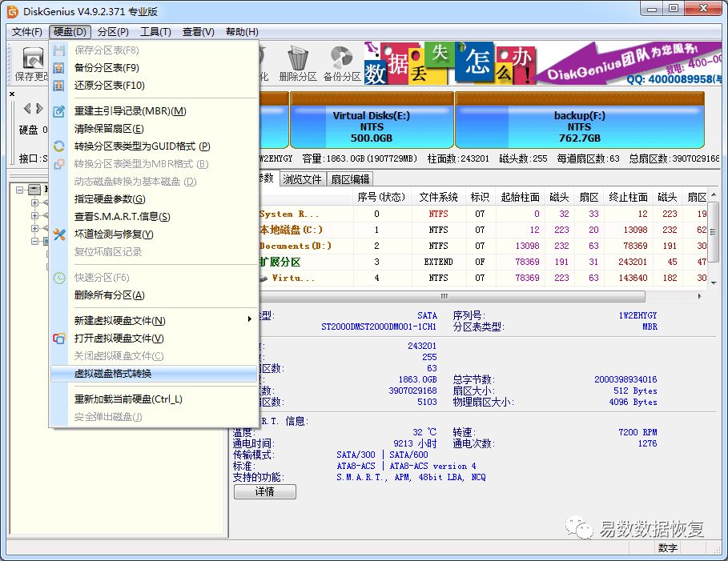Click the icon beside 备份分区表(F9)
Screen dimensions: 728x561
59,68
